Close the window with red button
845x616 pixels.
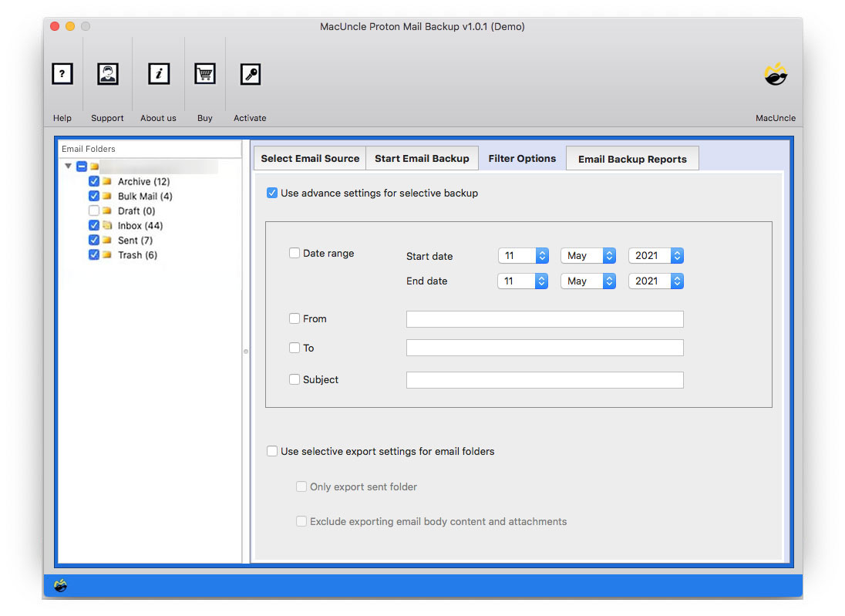pyautogui.click(x=55, y=26)
